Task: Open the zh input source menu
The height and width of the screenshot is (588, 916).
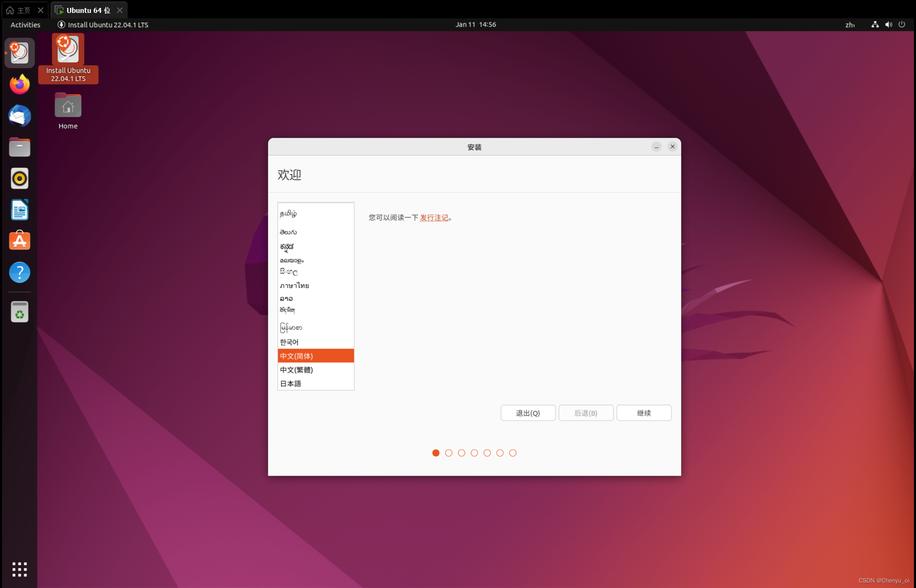Action: point(850,25)
